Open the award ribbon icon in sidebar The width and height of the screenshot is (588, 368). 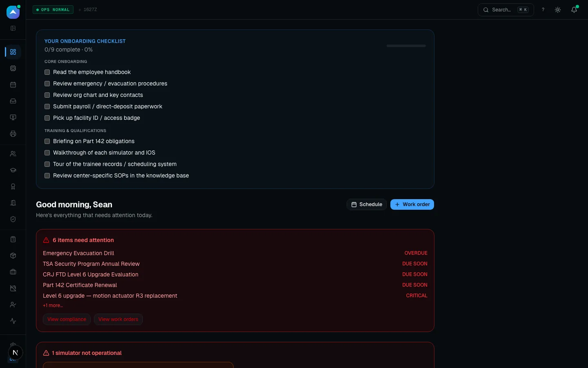coord(13,186)
